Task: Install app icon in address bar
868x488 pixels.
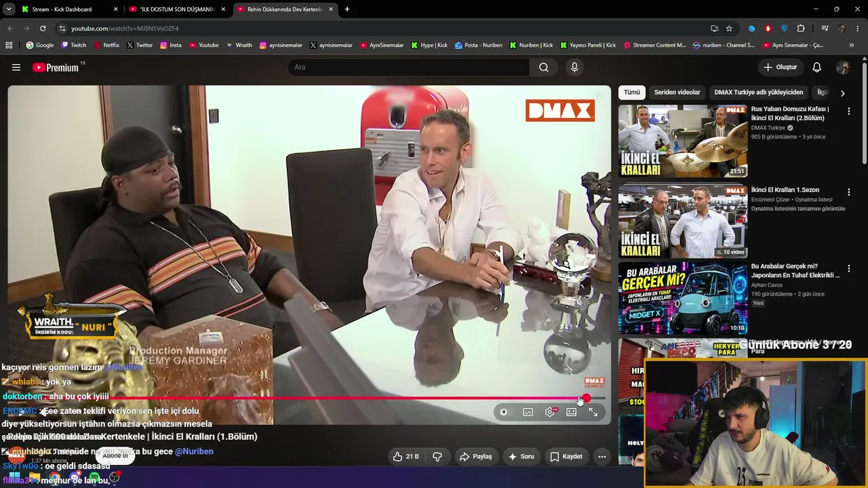Action: tap(714, 28)
